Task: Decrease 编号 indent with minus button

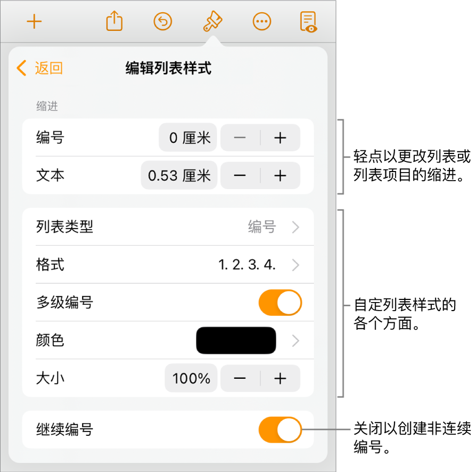Action: coord(240,137)
